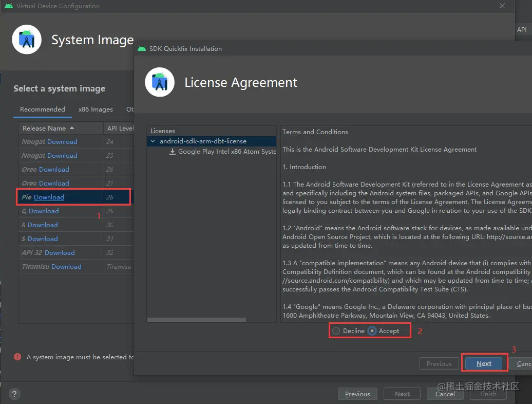Click API level cell showing Tiramisu

point(119,267)
